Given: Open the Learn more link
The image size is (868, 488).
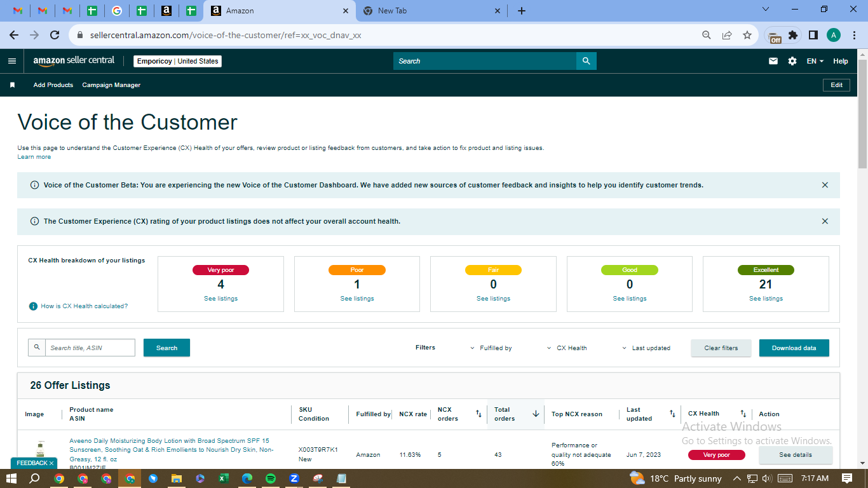Looking at the screenshot, I should click(34, 157).
